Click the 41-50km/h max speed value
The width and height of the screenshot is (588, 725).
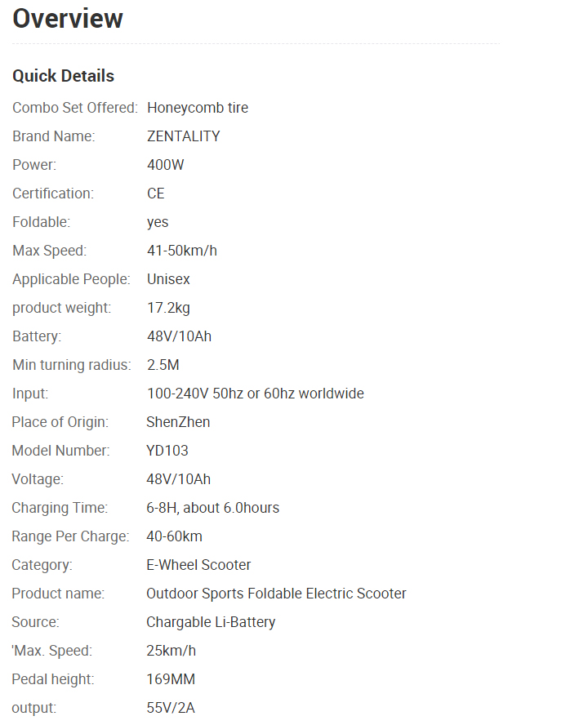(182, 251)
